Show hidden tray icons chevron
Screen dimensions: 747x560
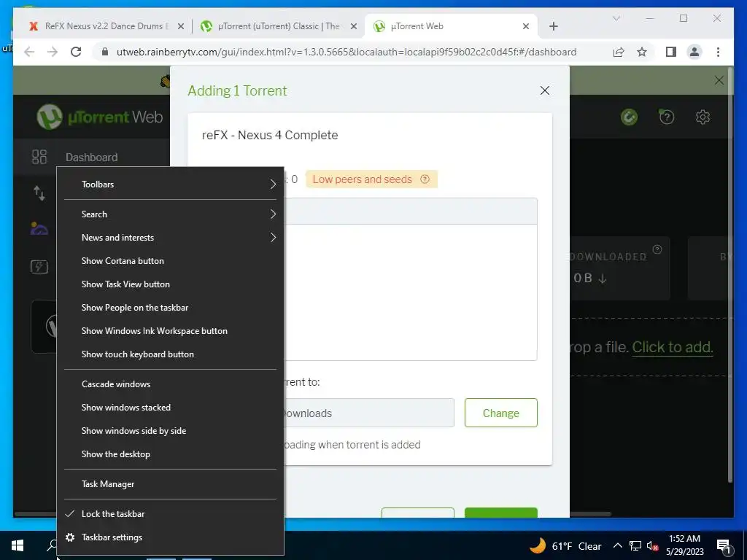617,545
